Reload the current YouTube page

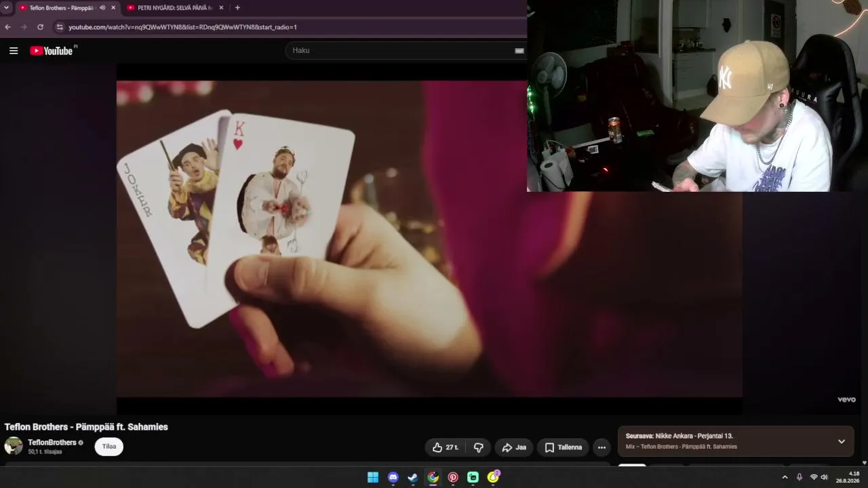point(40,27)
